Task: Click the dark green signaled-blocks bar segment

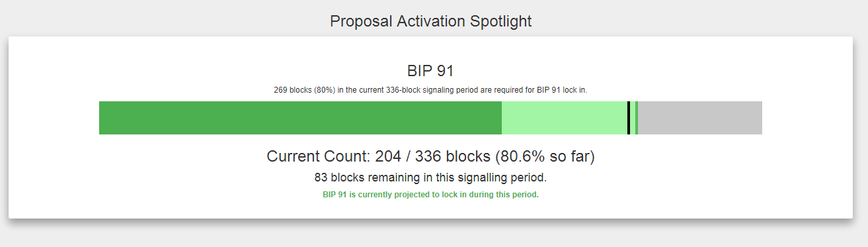Action: click(x=300, y=118)
